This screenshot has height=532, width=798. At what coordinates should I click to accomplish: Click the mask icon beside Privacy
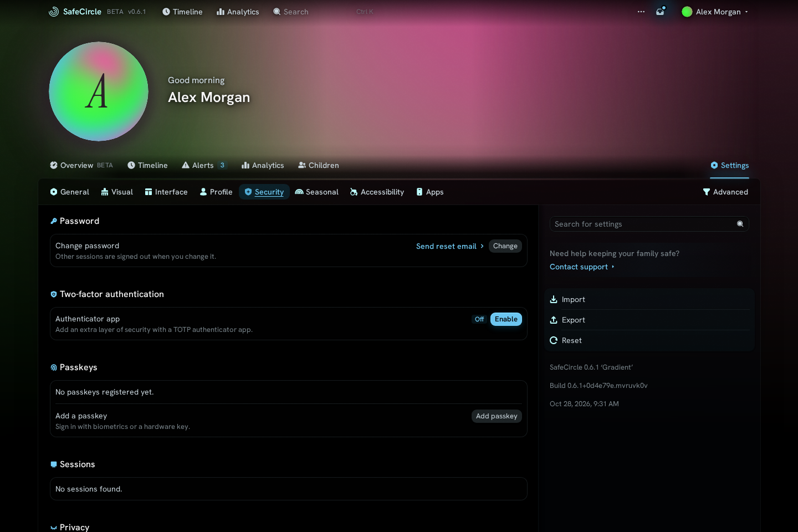click(54, 528)
